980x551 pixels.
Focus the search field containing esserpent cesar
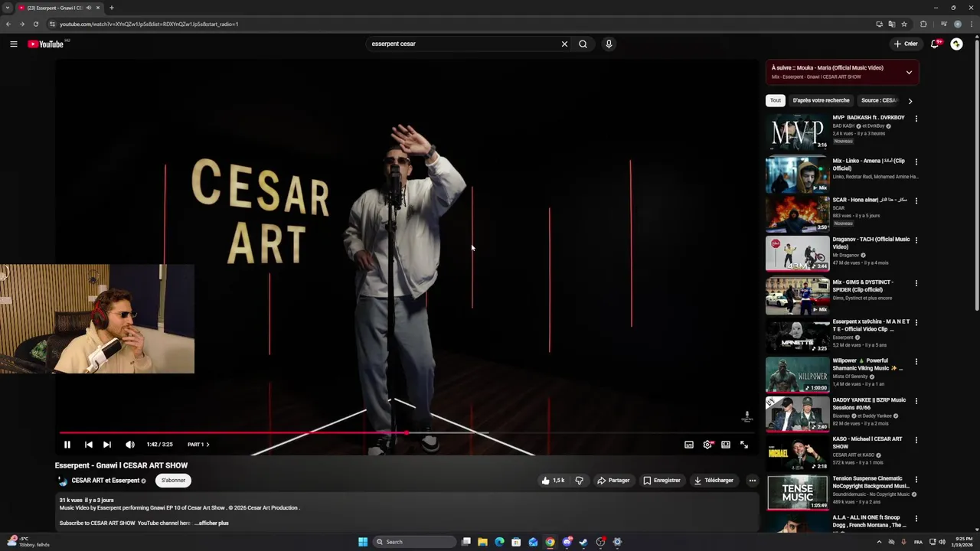tap(463, 44)
